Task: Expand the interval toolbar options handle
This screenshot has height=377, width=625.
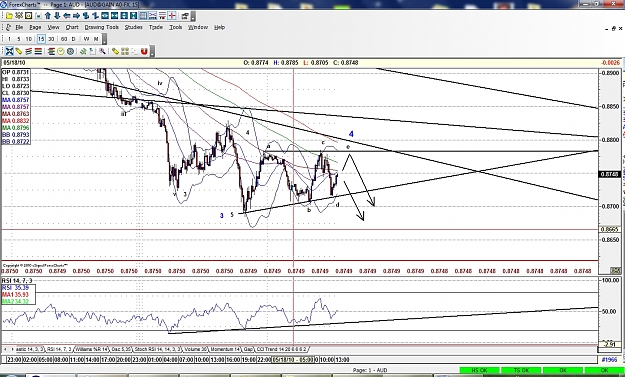Action: (x=104, y=39)
